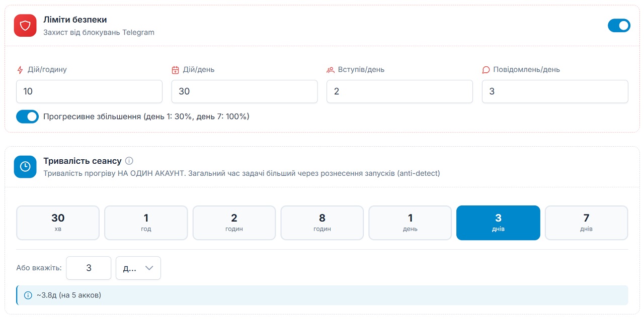Screen dimensions: 644x319
Task: Click the ~3.8д (на 5 акков) text
Action: point(69,295)
